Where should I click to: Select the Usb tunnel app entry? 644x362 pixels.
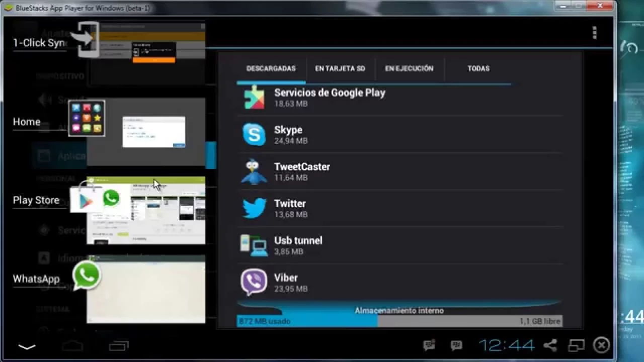(400, 245)
